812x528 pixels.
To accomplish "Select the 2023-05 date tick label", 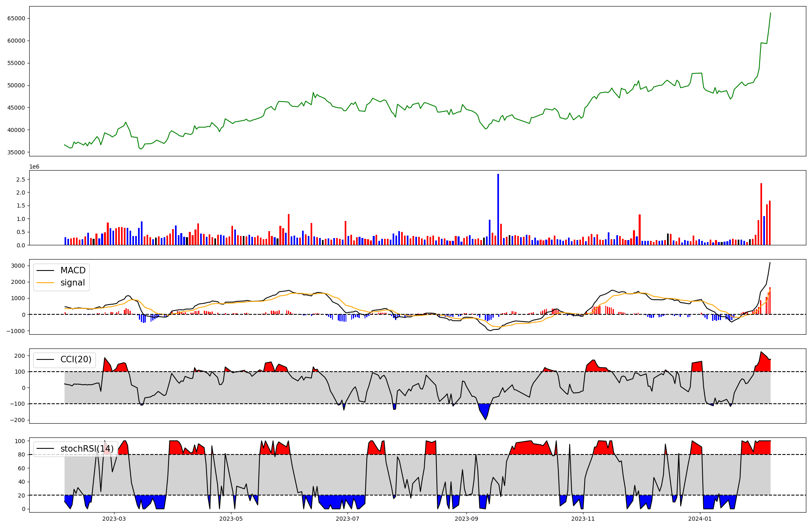I will tap(231, 519).
